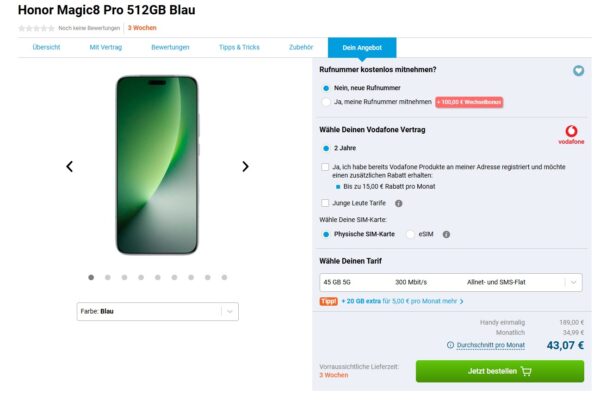The image size is (600, 400).
Task: Click the Durchschnitt pro Monat info icon
Action: point(450,345)
